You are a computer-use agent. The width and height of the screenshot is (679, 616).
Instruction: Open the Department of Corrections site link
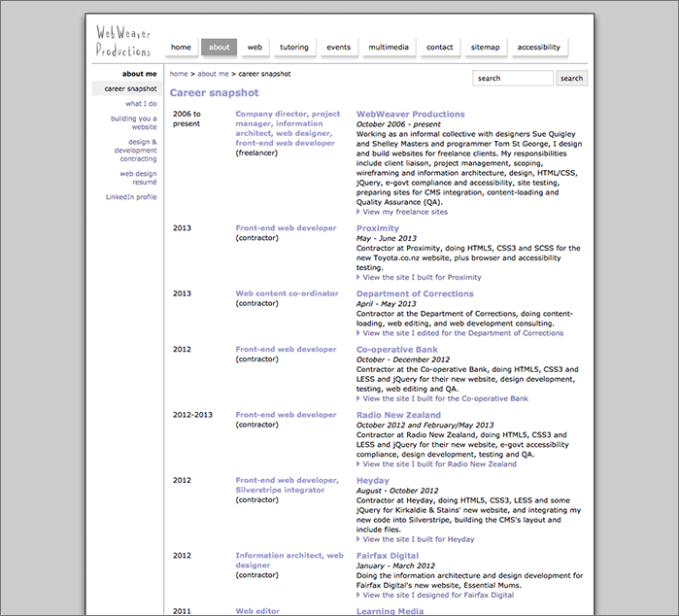pyautogui.click(x=463, y=333)
